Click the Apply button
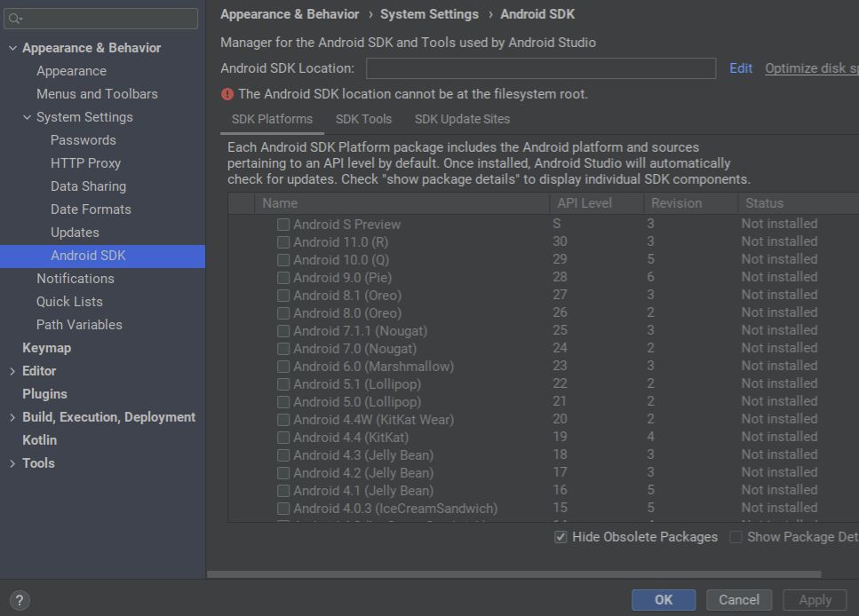 815,600
